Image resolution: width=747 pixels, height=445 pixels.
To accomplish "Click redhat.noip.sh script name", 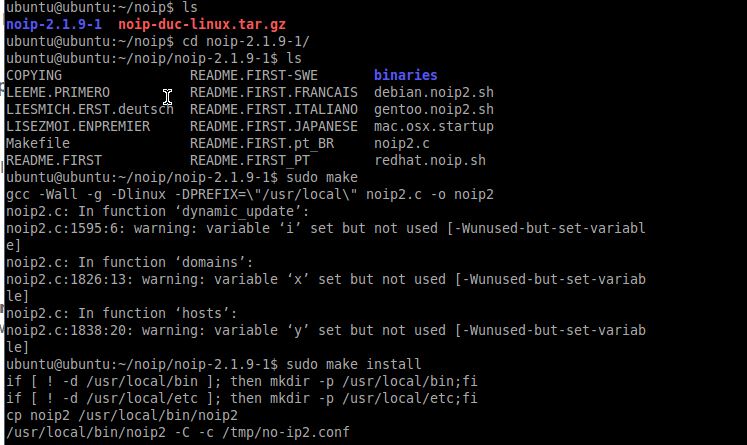I will tap(430, 161).
